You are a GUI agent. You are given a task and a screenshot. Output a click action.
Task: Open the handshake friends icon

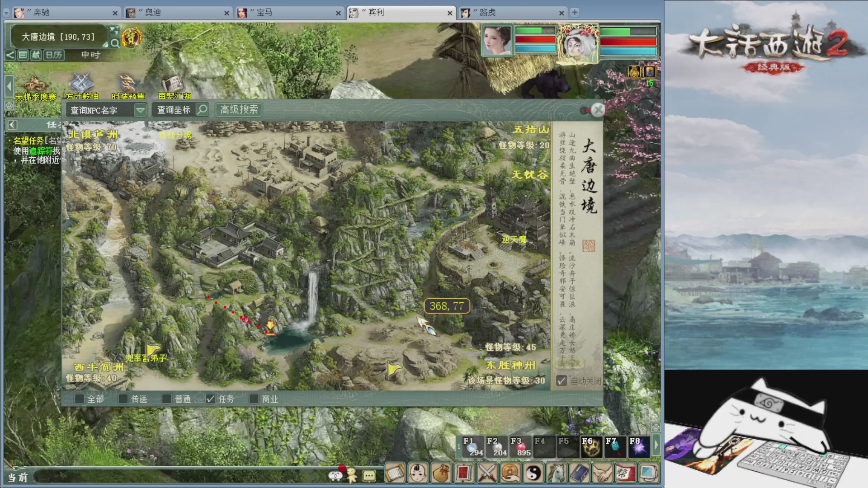tap(603, 473)
